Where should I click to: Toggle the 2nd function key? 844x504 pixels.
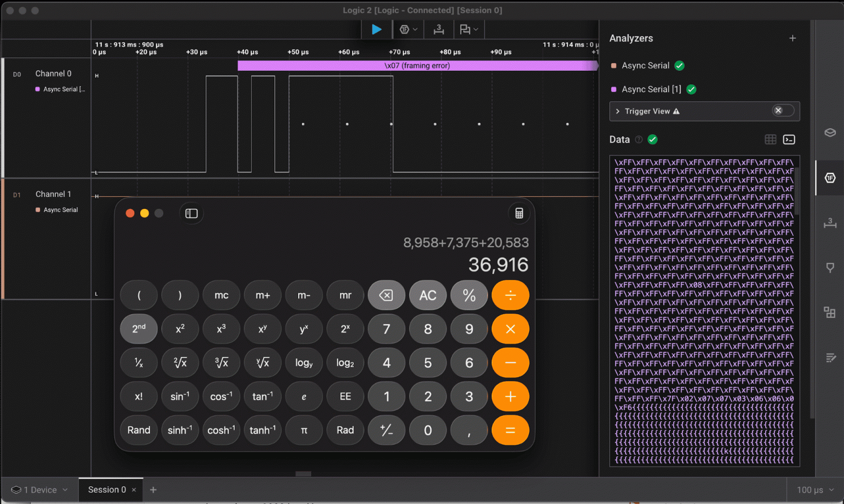(x=139, y=329)
